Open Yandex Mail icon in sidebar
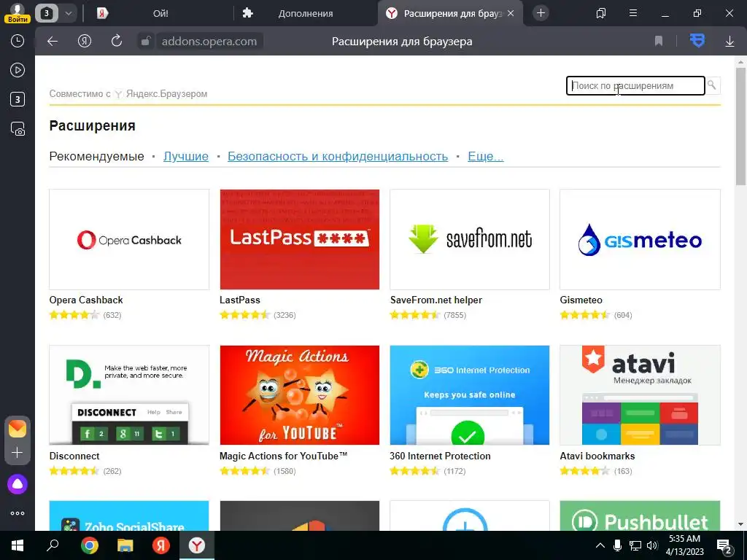 (18, 429)
